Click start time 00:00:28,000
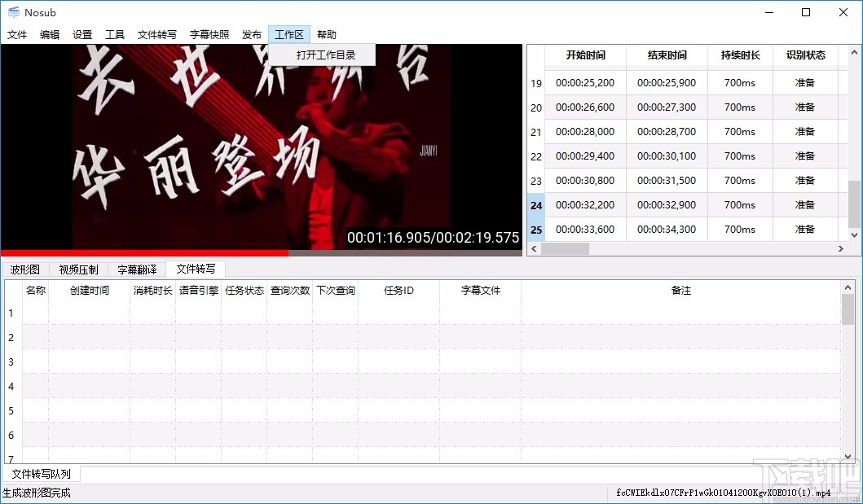863x504 pixels. (x=585, y=131)
